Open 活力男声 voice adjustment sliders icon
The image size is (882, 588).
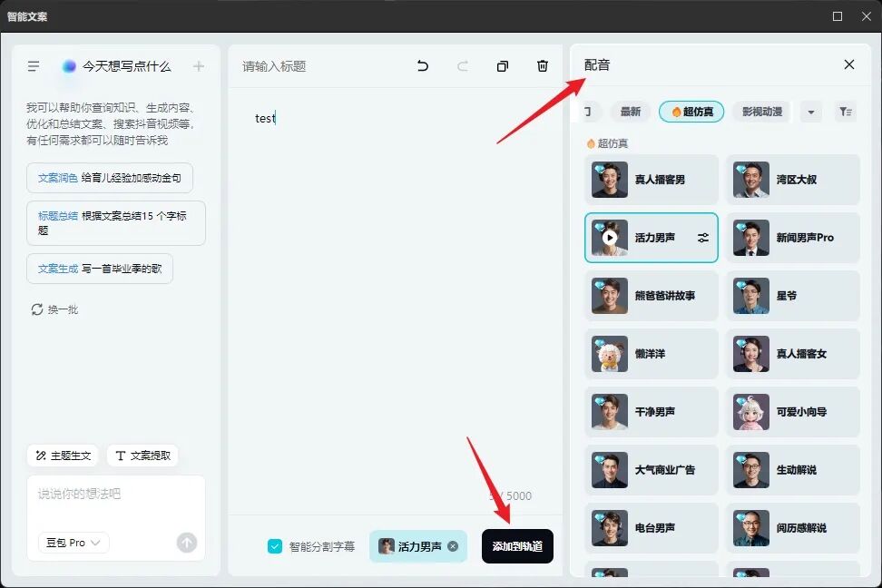tap(702, 237)
